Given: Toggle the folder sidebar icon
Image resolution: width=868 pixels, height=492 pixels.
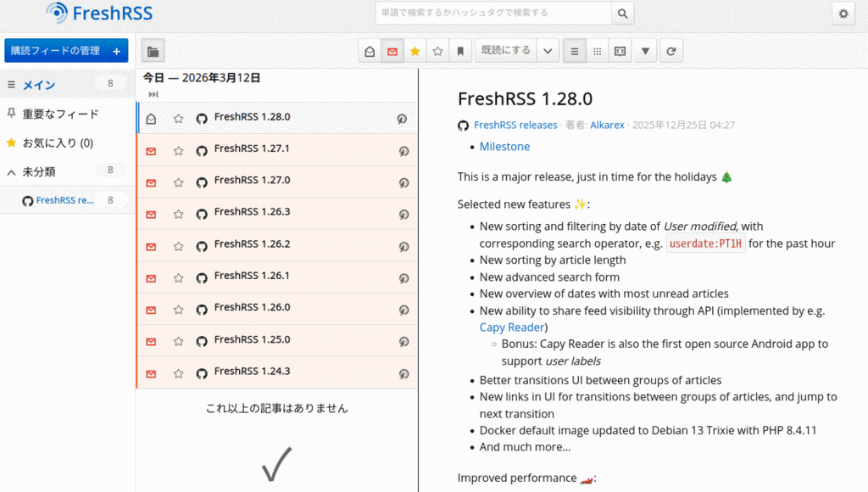Looking at the screenshot, I should pos(153,52).
